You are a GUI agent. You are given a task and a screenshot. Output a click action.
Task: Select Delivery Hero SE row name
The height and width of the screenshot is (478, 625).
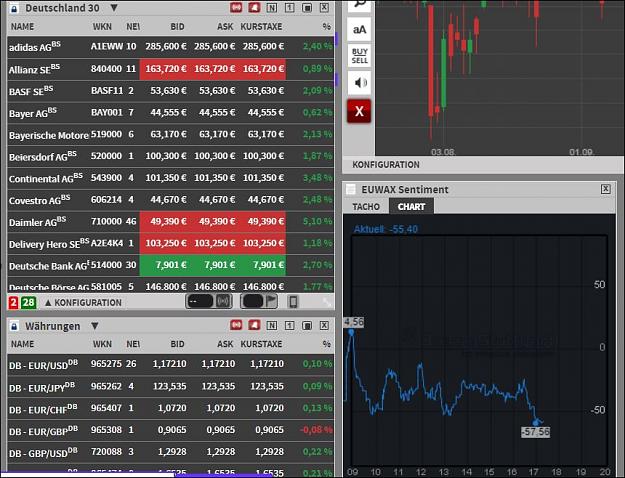[49, 244]
